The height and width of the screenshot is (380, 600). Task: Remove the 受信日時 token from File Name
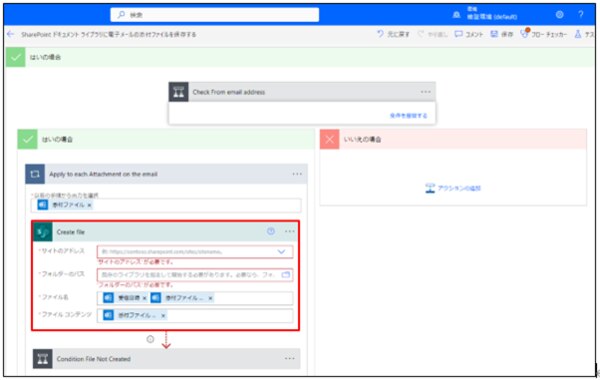144,298
